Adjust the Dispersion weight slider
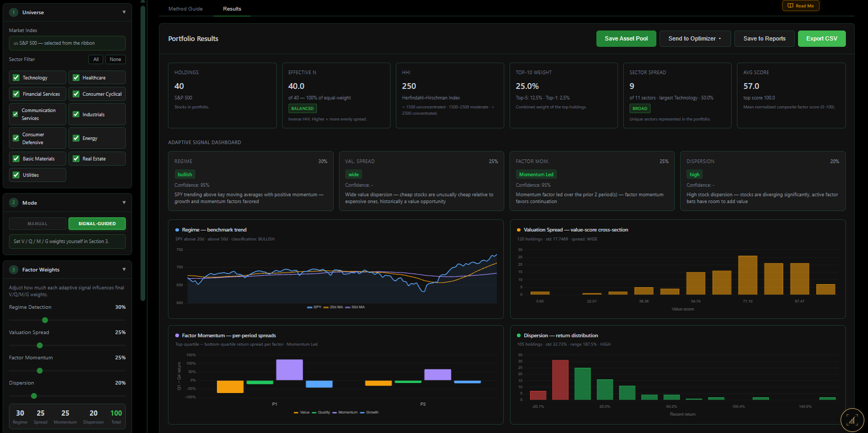This screenshot has width=868, height=433. point(34,396)
